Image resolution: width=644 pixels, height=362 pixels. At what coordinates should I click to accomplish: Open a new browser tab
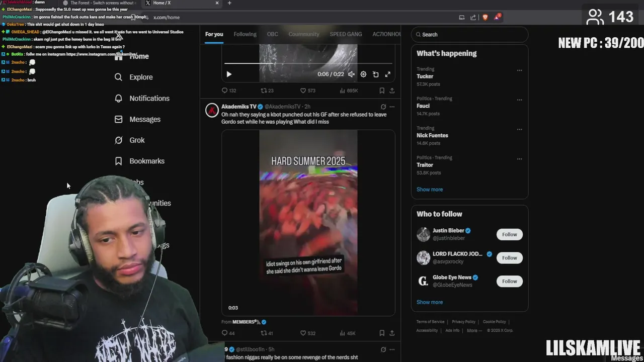pos(229,3)
